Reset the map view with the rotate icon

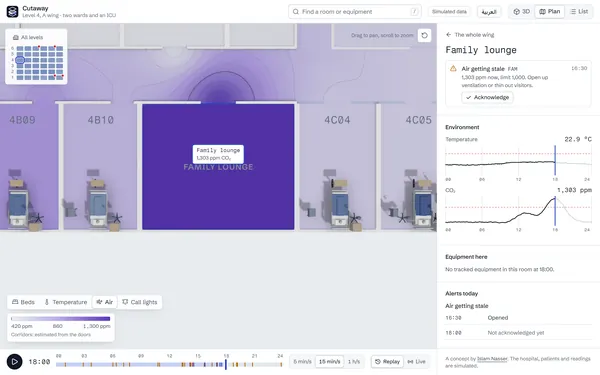[x=424, y=35]
